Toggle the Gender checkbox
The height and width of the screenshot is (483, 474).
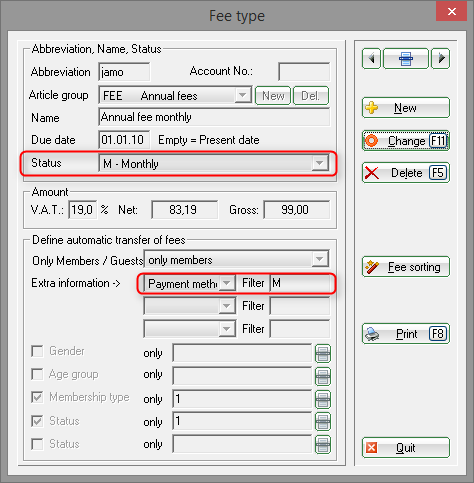point(37,351)
